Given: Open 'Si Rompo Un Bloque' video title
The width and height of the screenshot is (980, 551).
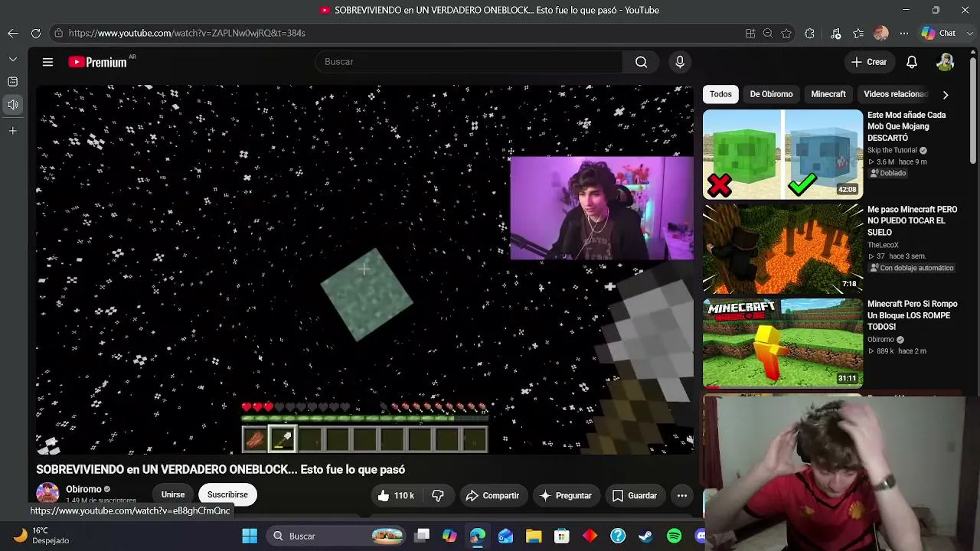Looking at the screenshot, I should [x=912, y=315].
